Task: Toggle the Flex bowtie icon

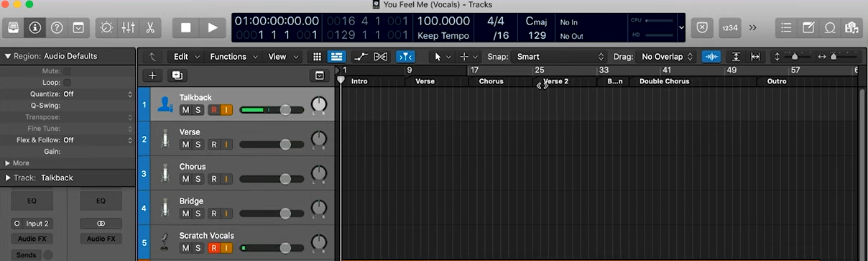Action: coord(381,56)
